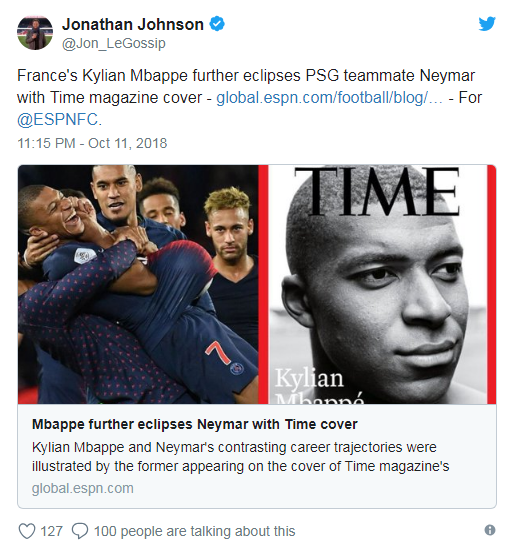Click headline Mbappe further eclipses Neymar

pyautogui.click(x=195, y=424)
